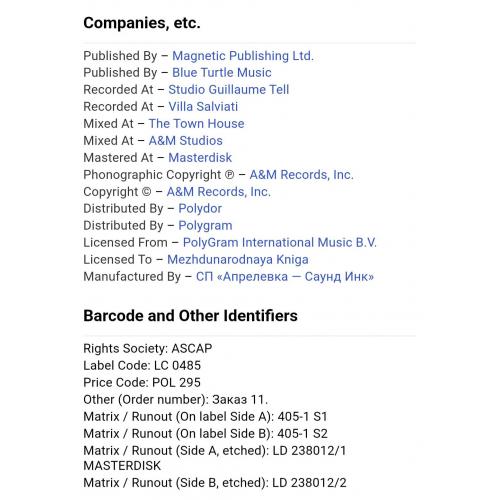Open Magnetic Publishing Ltd. link
Screen dimensions: 500x500
point(243,56)
